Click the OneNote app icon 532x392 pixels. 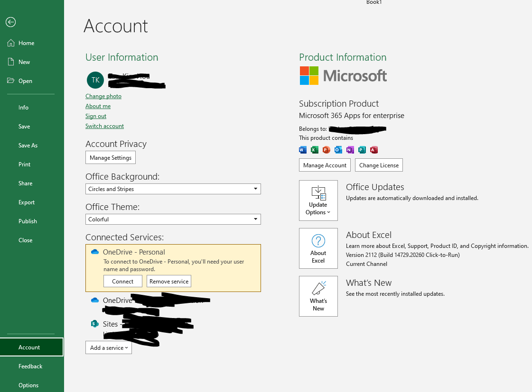click(x=350, y=150)
